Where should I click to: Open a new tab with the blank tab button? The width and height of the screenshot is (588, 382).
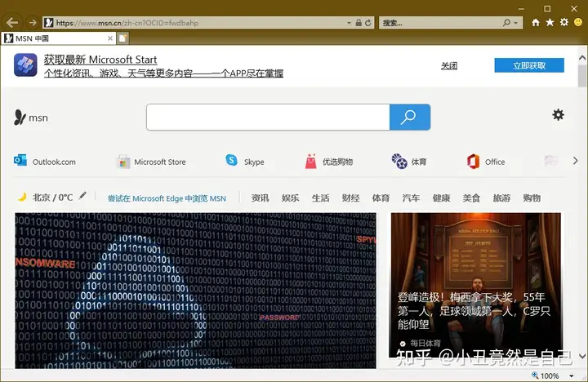(x=122, y=38)
